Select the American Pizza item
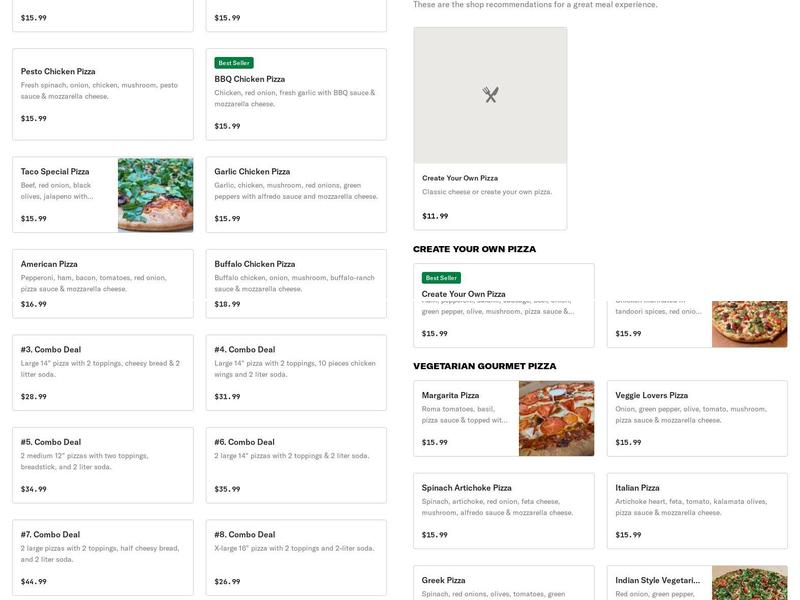This screenshot has height=600, width=800. 102,283
